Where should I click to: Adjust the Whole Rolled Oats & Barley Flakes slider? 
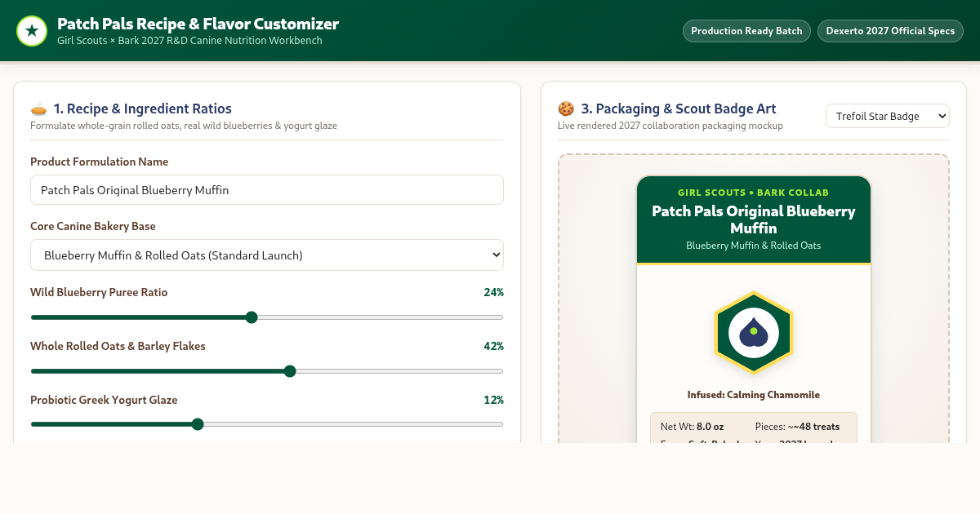coord(267,371)
